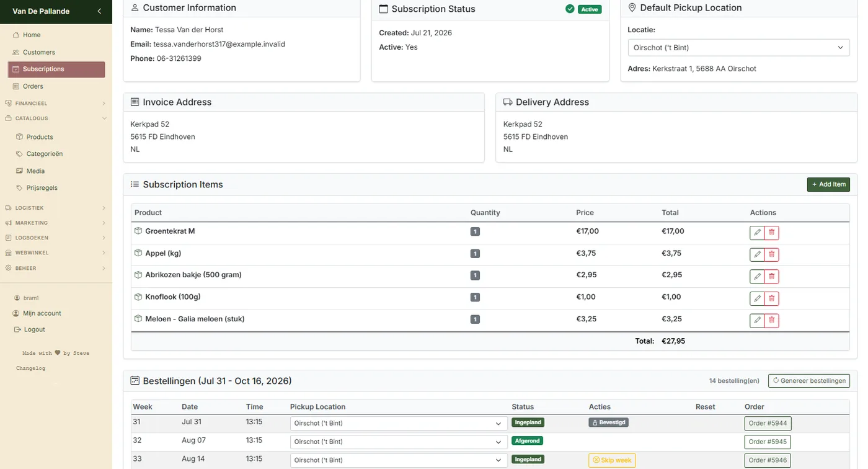868x469 pixels.
Task: Skip week 33 order
Action: coord(612,460)
